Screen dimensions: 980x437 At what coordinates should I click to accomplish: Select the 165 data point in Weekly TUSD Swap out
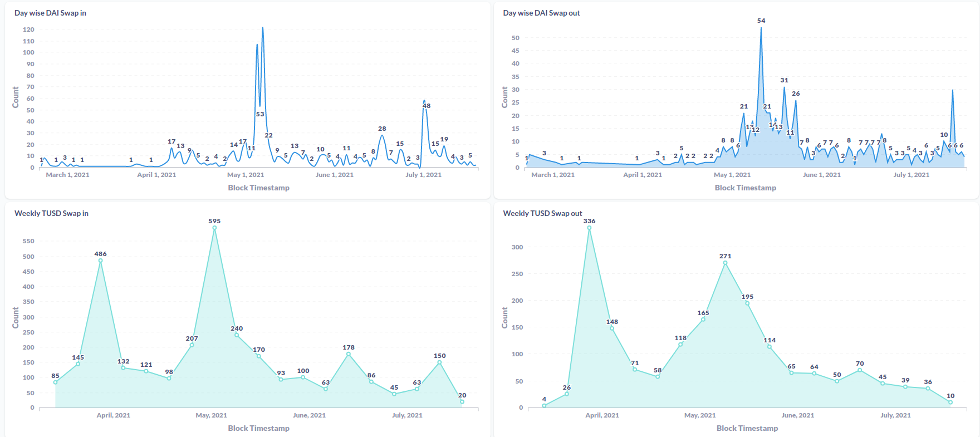point(703,320)
